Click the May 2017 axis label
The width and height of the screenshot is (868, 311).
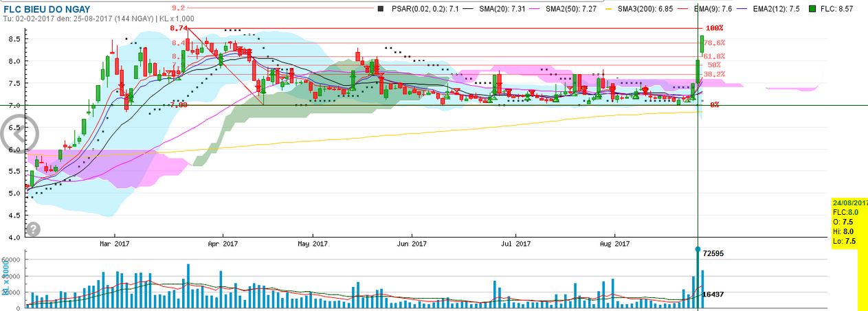point(313,243)
